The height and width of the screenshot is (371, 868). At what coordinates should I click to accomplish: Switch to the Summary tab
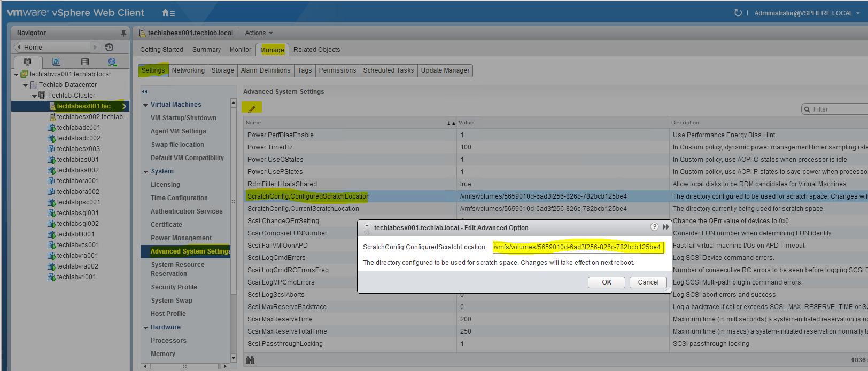tap(206, 50)
